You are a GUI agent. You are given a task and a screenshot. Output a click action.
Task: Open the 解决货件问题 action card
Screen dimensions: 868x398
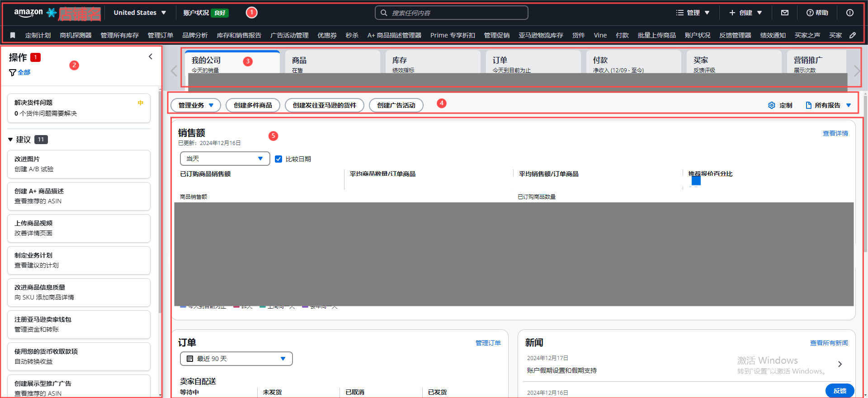point(79,108)
